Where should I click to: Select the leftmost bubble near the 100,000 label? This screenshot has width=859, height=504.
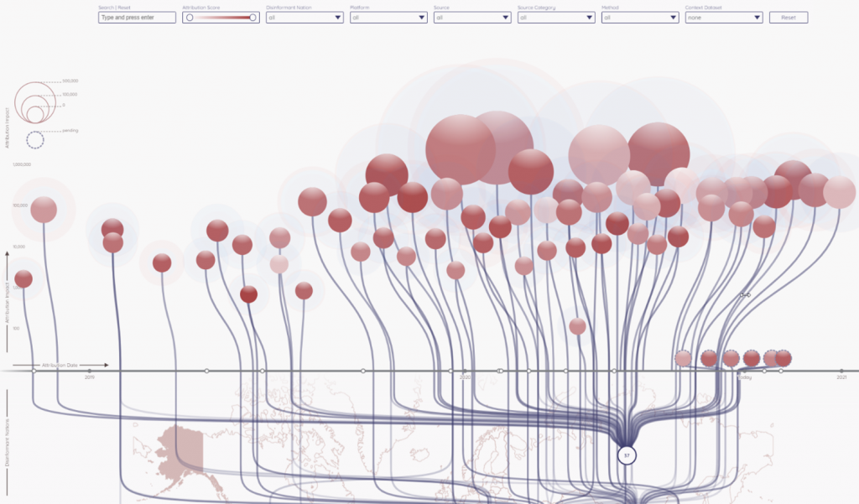[44, 210]
